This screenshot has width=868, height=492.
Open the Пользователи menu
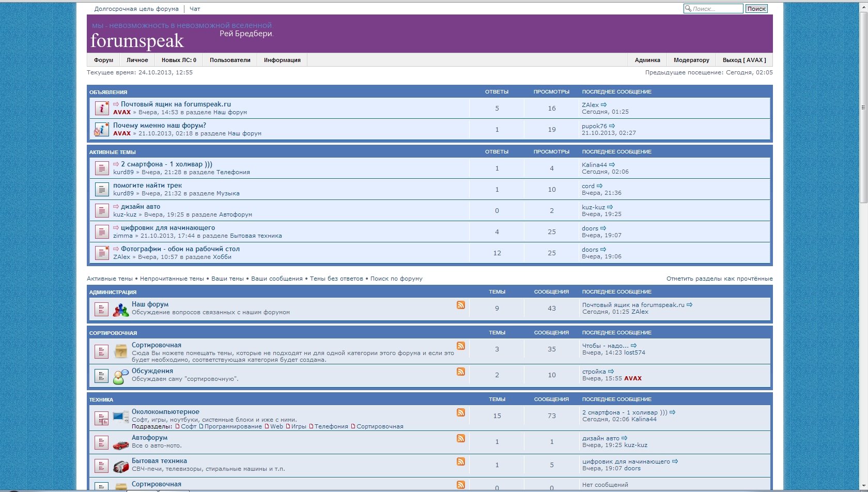tap(230, 60)
